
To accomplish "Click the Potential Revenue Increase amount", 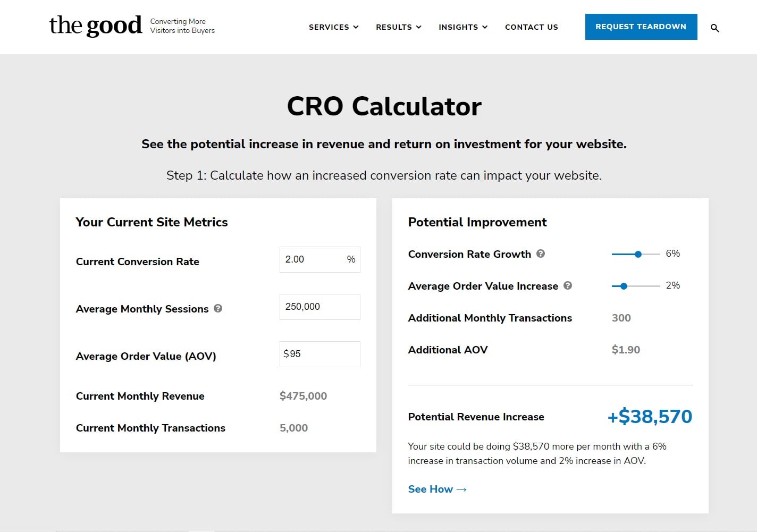I will (x=649, y=416).
